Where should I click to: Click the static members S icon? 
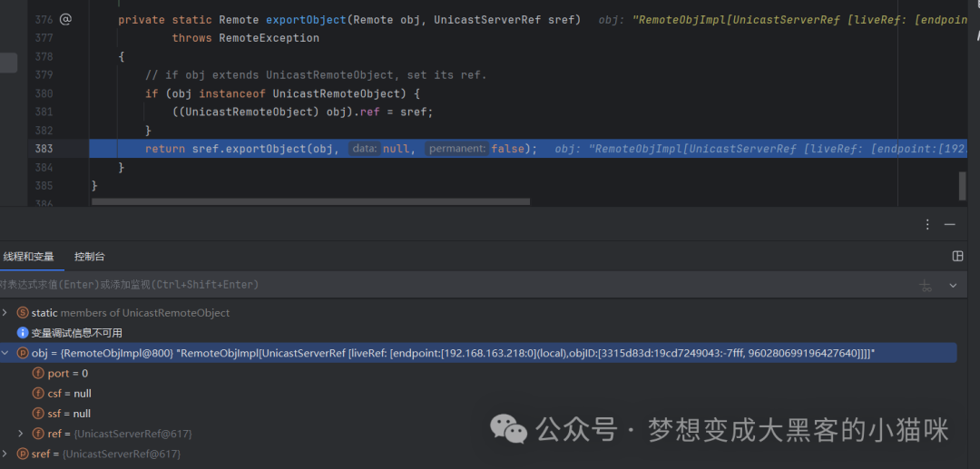23,312
